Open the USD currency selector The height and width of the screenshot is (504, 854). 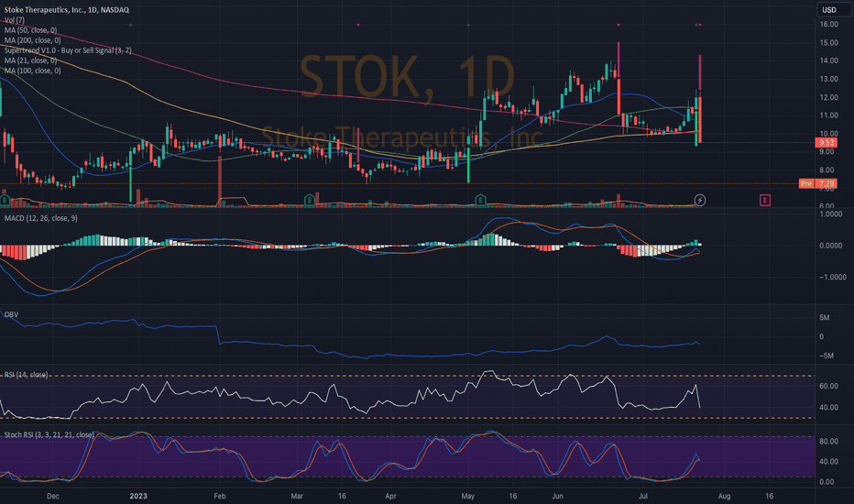pyautogui.click(x=833, y=10)
